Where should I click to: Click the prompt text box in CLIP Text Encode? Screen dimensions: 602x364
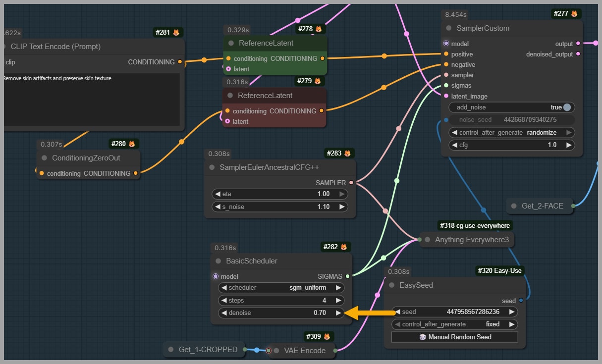pos(92,99)
